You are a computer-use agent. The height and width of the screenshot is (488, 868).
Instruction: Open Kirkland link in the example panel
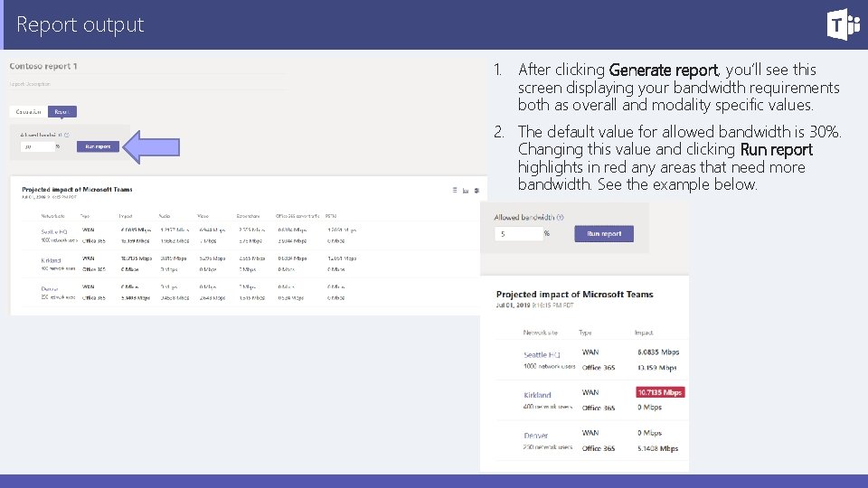click(537, 395)
